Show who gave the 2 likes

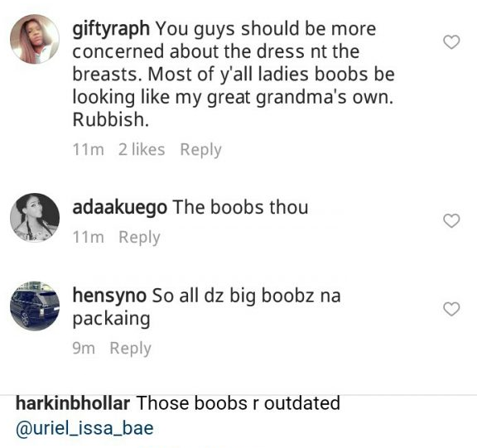(142, 149)
